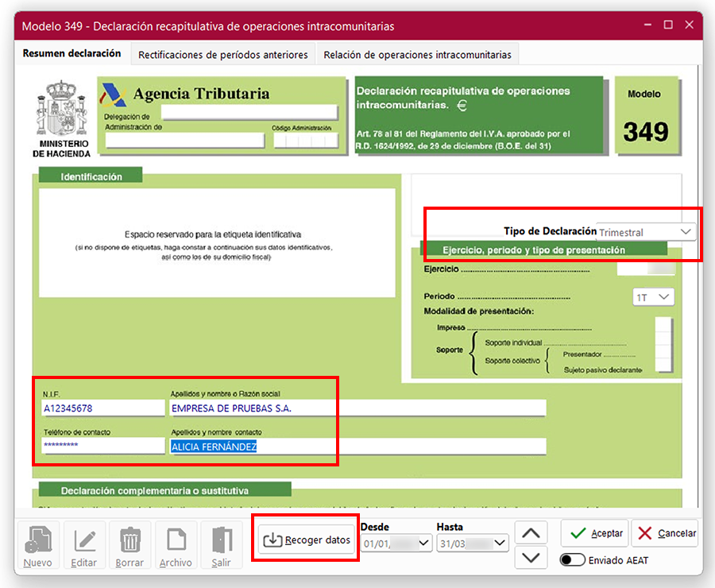Click the Nuevo document icon
715x588 pixels.
37,544
